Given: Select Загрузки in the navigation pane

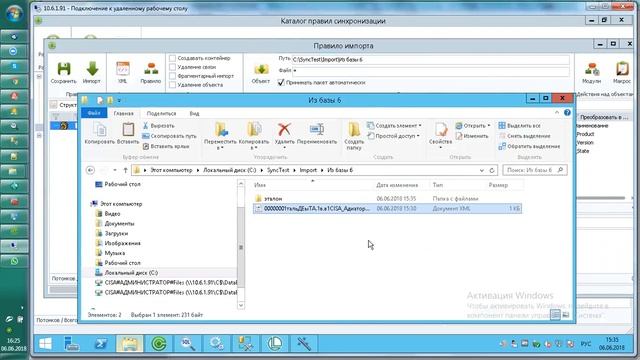Looking at the screenshot, I should pos(116,233).
